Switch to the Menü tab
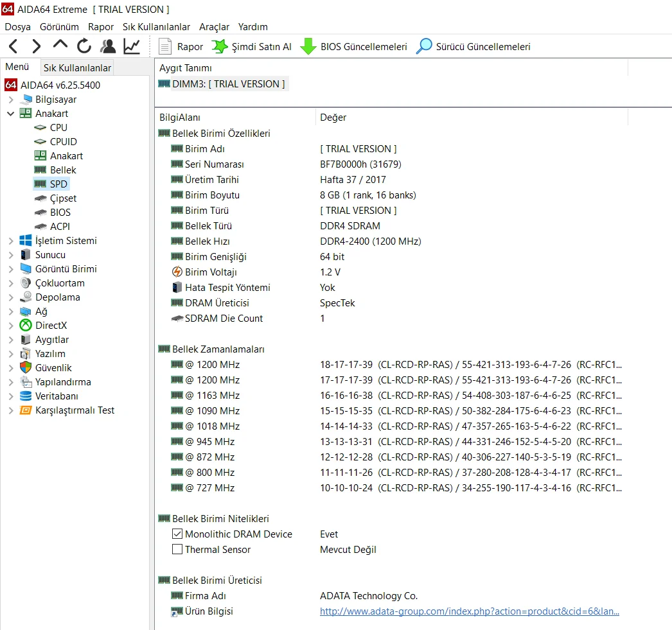Image resolution: width=672 pixels, height=630 pixels. pos(17,67)
